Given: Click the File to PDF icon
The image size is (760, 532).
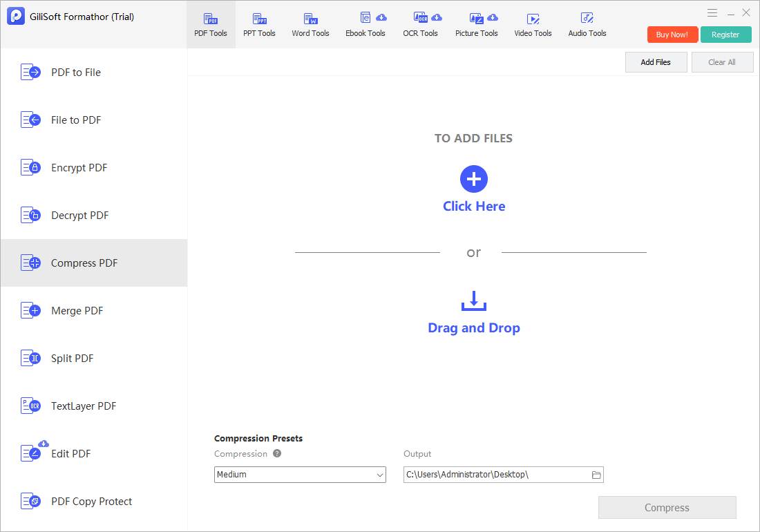Looking at the screenshot, I should pos(30,120).
